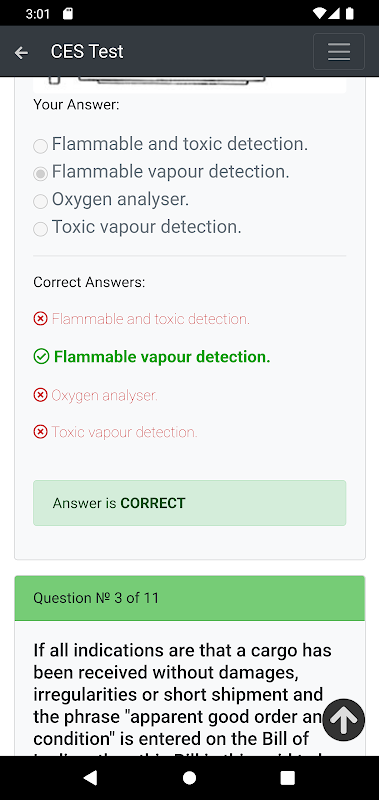Select Toxic vapour detection radio

[40, 229]
